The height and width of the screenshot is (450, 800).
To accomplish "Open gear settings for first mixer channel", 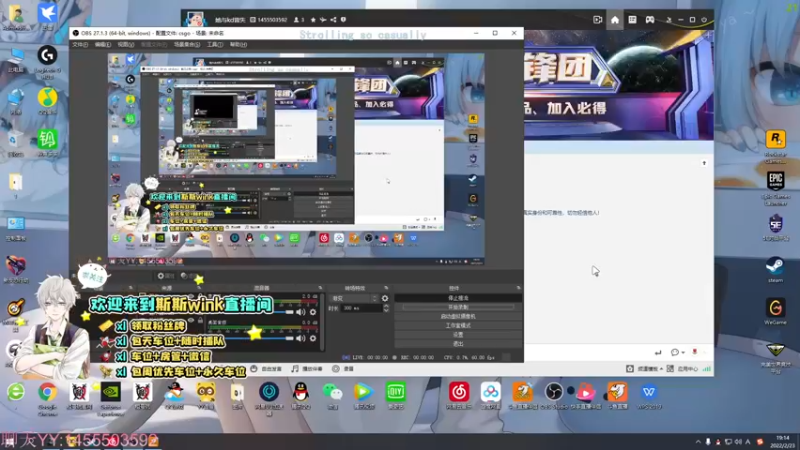I will click(x=313, y=312).
